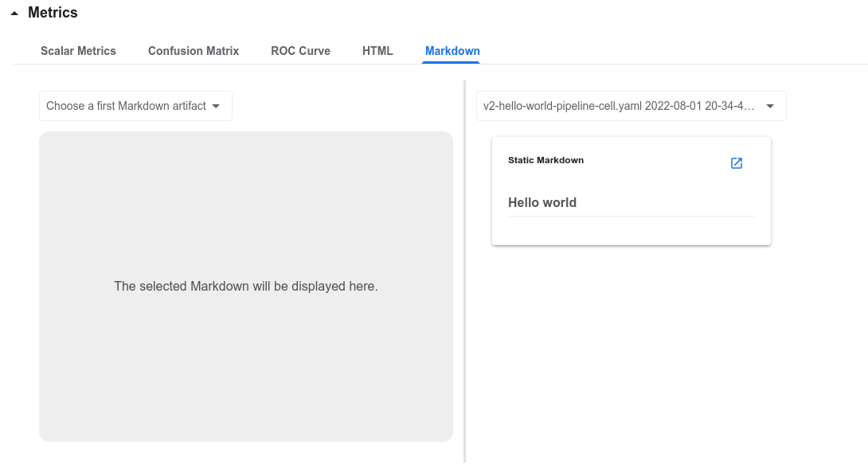Click 'The selected Markdown will be displayed here' text
The image size is (868, 465).
tap(245, 286)
